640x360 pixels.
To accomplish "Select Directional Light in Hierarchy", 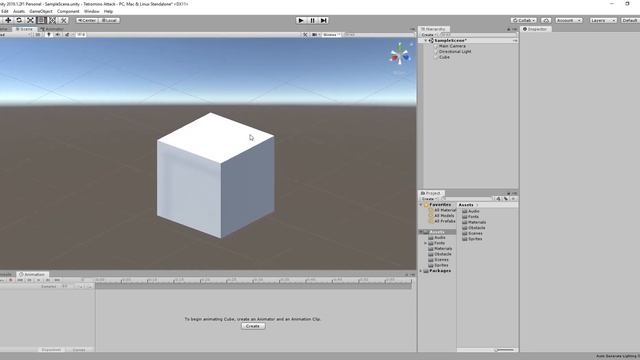I will pos(455,52).
